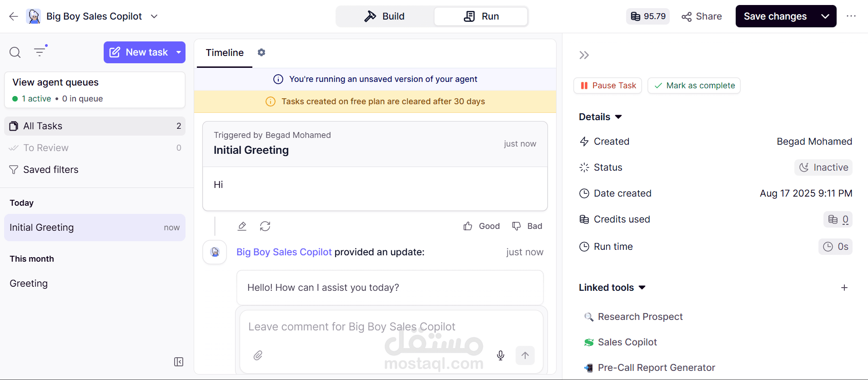The width and height of the screenshot is (868, 380).
Task: Click the '1 active' queue status
Action: point(32,99)
